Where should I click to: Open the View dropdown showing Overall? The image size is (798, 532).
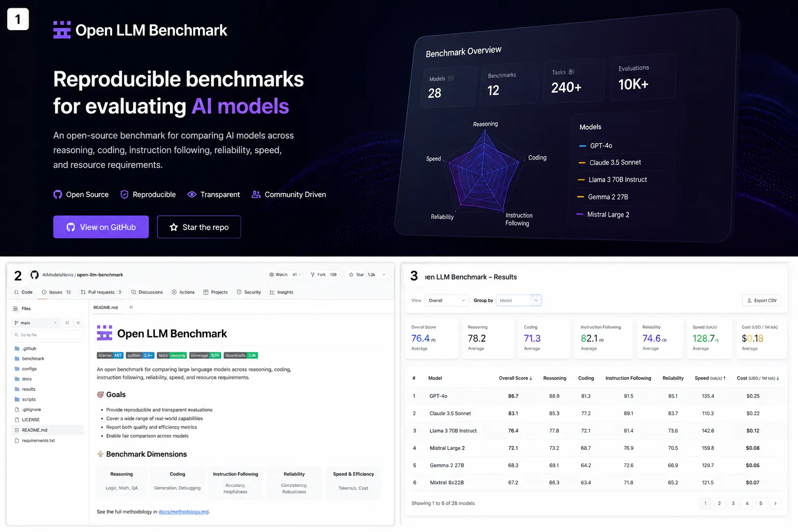coord(447,300)
